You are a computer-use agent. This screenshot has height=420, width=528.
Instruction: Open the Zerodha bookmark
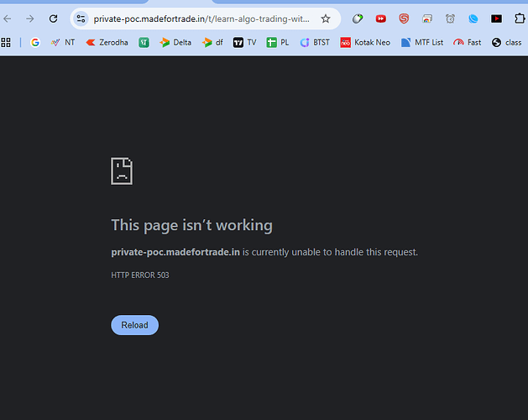pyautogui.click(x=107, y=42)
